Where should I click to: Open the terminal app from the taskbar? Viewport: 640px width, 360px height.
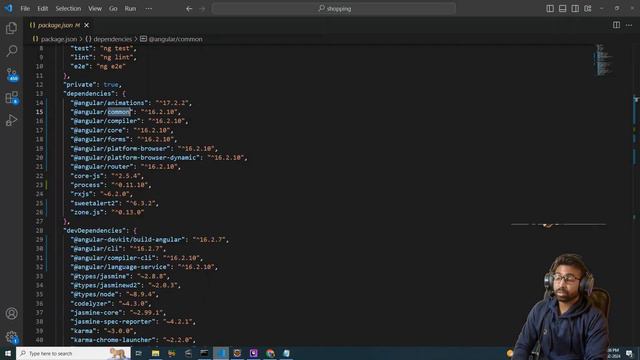pyautogui.click(x=204, y=353)
